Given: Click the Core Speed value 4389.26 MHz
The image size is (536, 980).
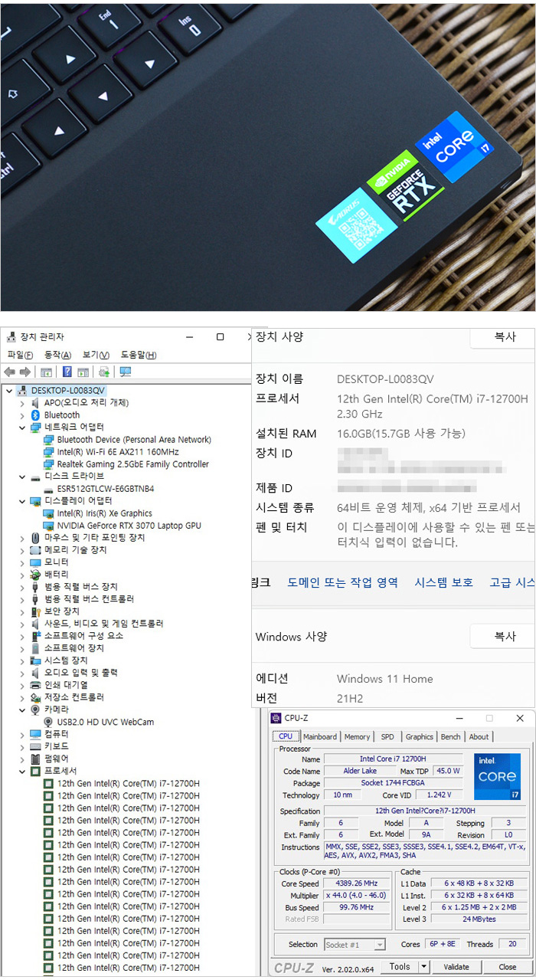Looking at the screenshot, I should point(357,883).
